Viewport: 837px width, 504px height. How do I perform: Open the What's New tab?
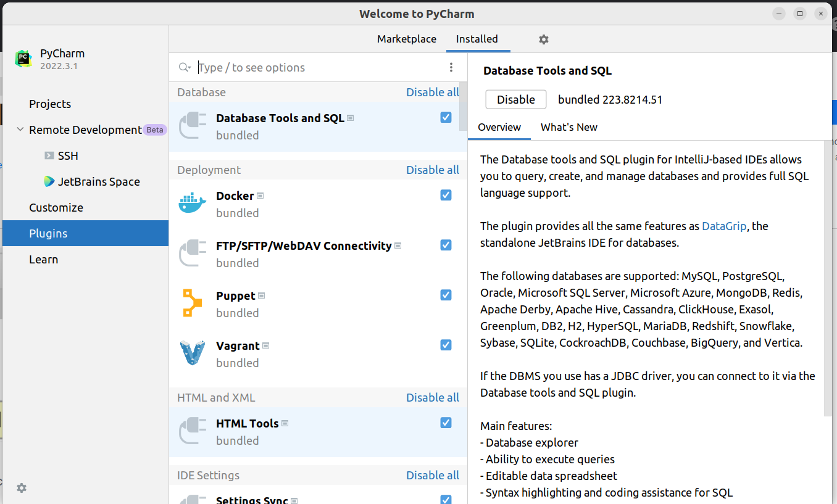tap(569, 127)
